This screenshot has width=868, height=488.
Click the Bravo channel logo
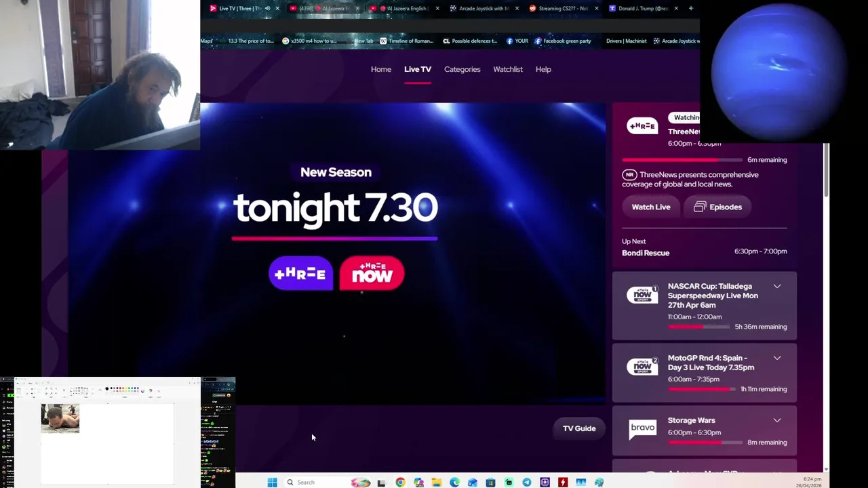point(642,428)
